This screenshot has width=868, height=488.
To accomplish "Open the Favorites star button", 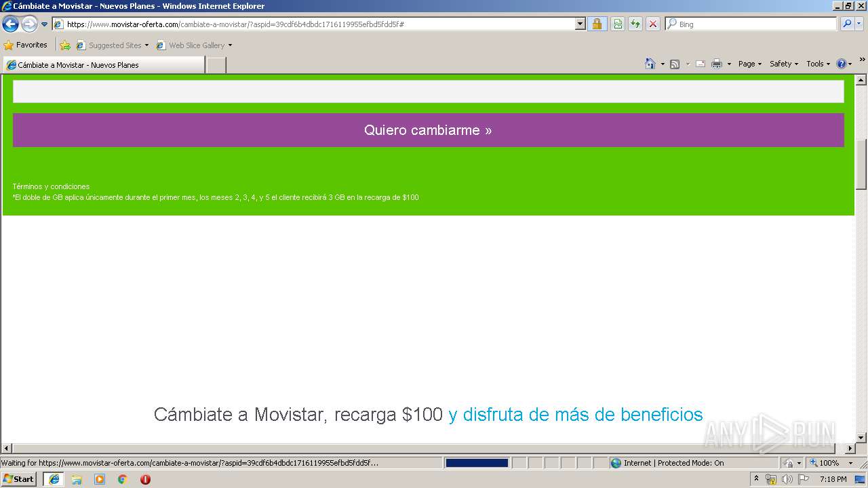I will pyautogui.click(x=26, y=45).
